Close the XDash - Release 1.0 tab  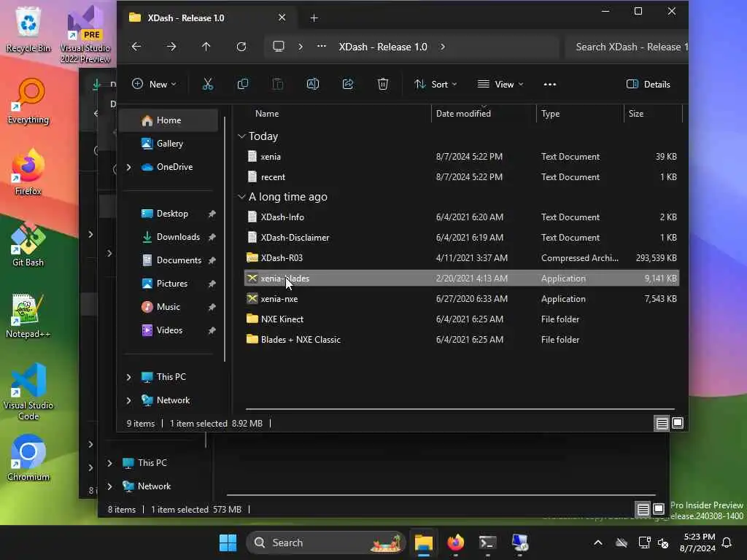pos(282,17)
